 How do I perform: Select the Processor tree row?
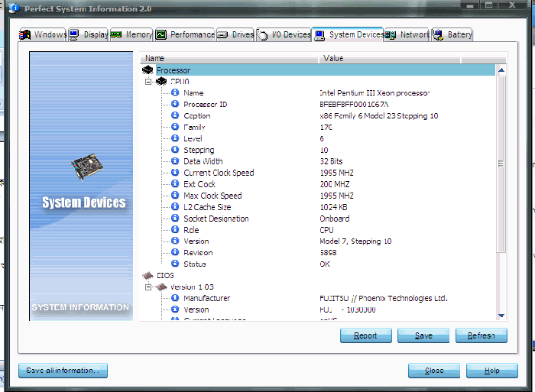[325, 70]
